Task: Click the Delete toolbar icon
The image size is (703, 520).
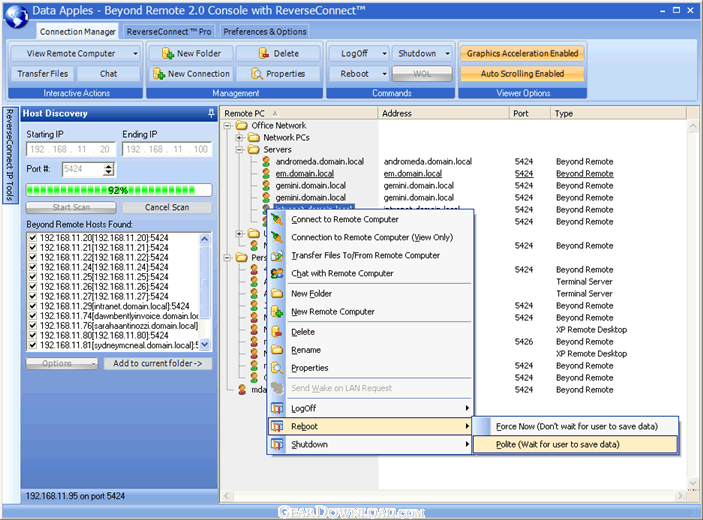Action: [x=264, y=53]
